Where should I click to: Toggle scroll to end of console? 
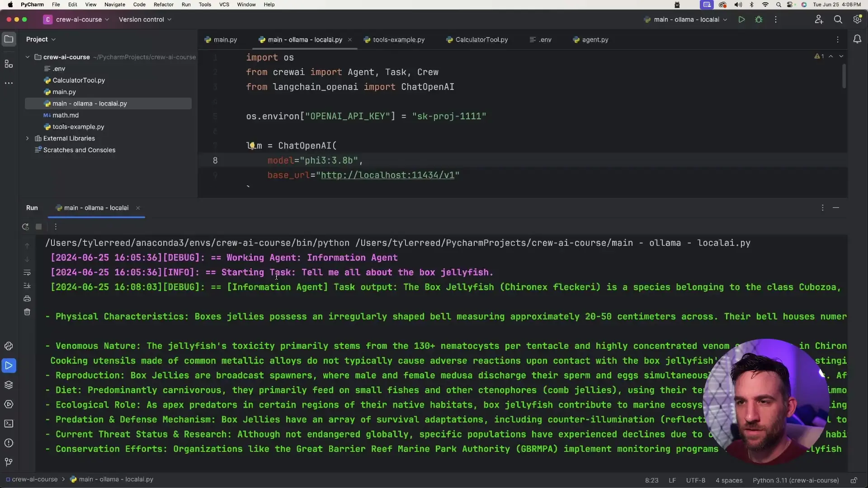click(27, 286)
